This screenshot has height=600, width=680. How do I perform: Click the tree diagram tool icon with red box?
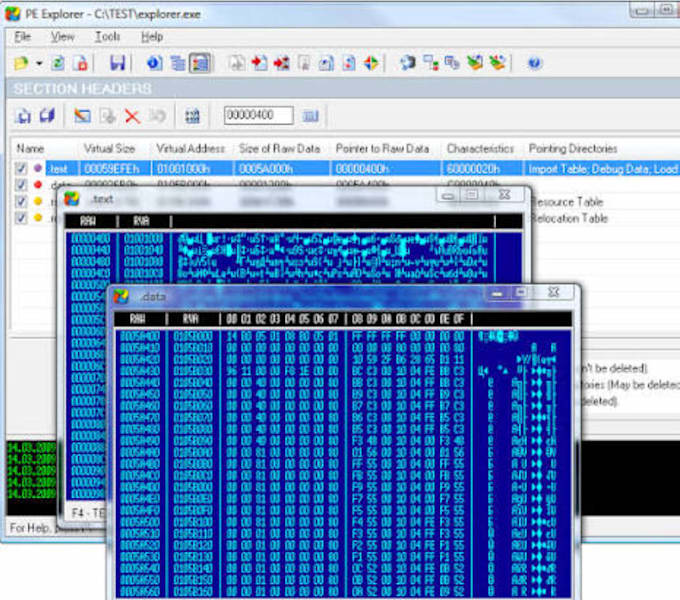click(x=431, y=63)
